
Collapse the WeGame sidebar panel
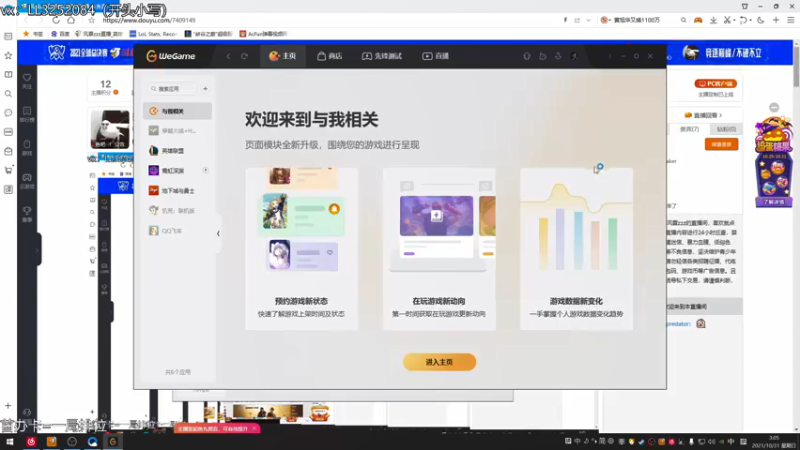pyautogui.click(x=218, y=234)
